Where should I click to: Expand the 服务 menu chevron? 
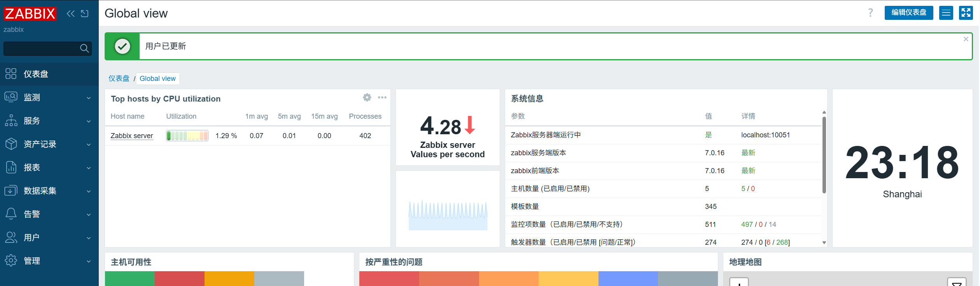89,121
